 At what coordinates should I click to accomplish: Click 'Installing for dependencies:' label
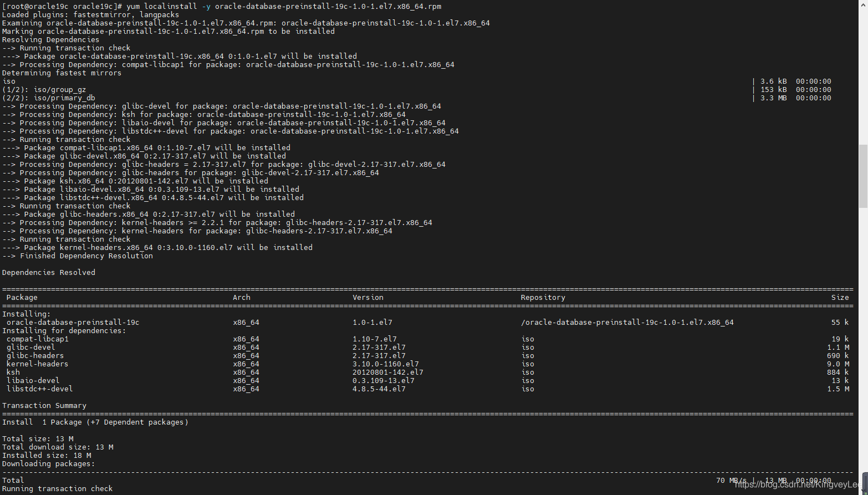pos(64,330)
